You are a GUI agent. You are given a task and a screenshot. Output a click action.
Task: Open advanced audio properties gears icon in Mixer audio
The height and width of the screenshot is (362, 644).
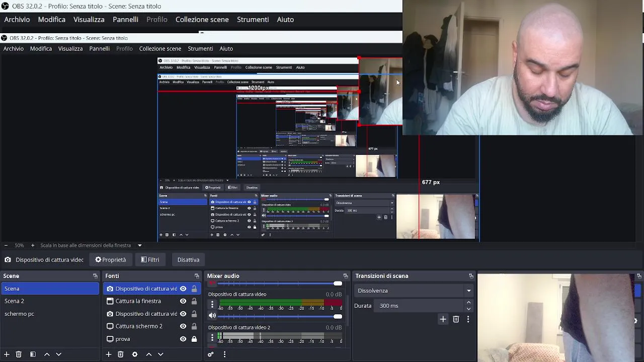(211, 354)
